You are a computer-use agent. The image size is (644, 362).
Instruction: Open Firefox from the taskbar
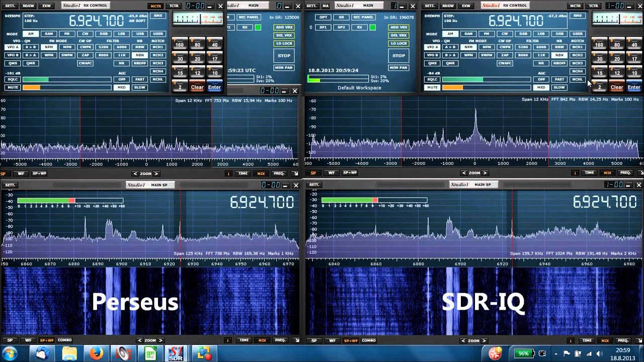pos(96,353)
